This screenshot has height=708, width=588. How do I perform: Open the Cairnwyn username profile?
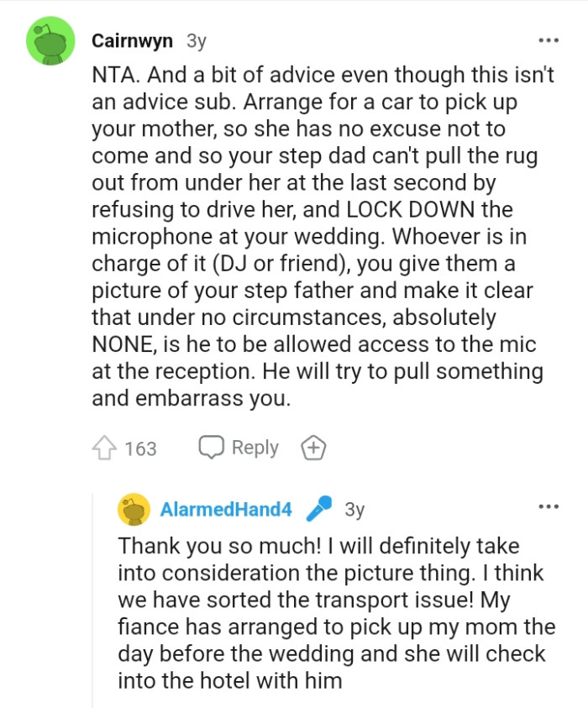tap(133, 40)
